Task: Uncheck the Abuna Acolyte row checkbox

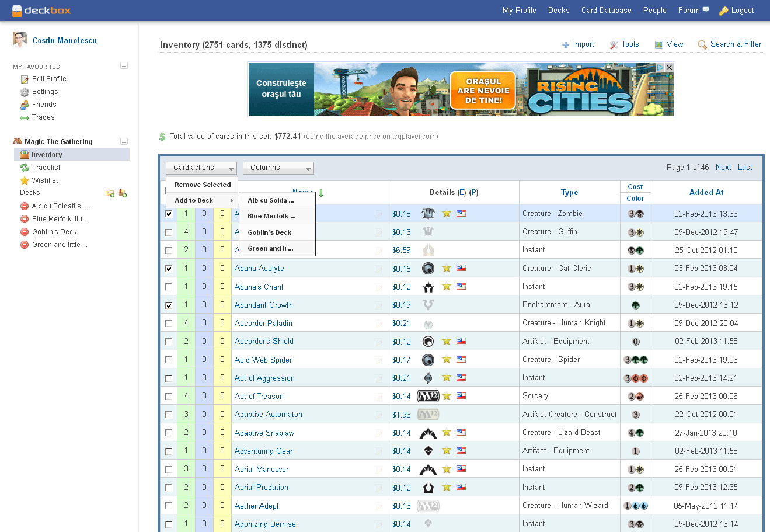Action: coord(169,269)
